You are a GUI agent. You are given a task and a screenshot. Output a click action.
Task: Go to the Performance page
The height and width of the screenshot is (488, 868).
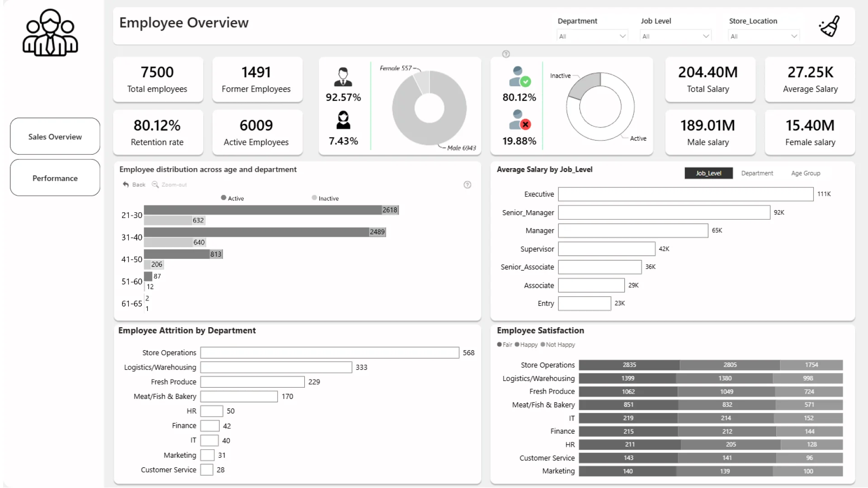(55, 178)
